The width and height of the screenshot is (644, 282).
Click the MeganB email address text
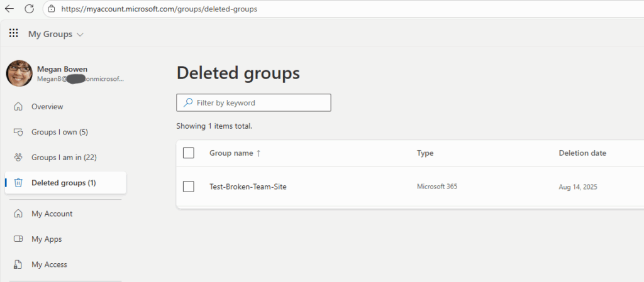[80, 79]
